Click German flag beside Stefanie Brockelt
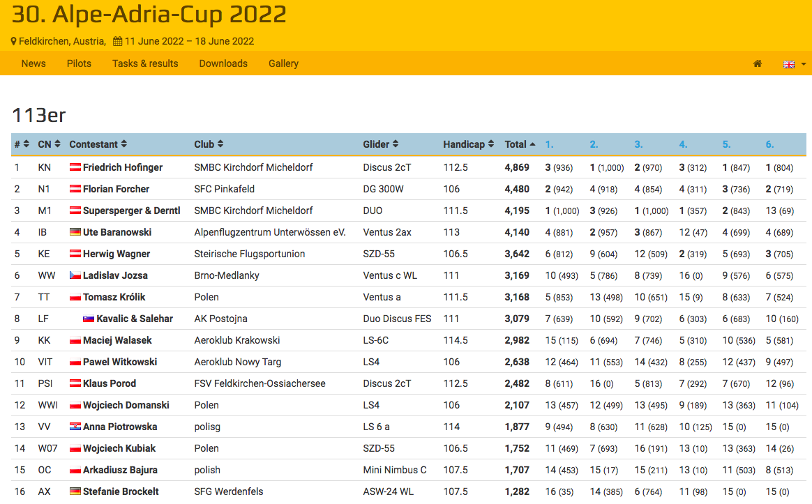This screenshot has height=504, width=812. [75, 491]
